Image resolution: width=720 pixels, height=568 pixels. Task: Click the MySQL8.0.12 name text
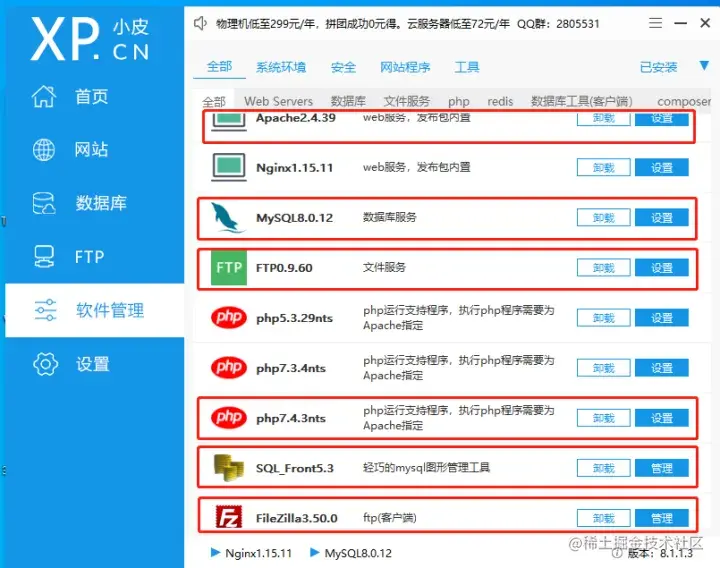[x=294, y=218]
